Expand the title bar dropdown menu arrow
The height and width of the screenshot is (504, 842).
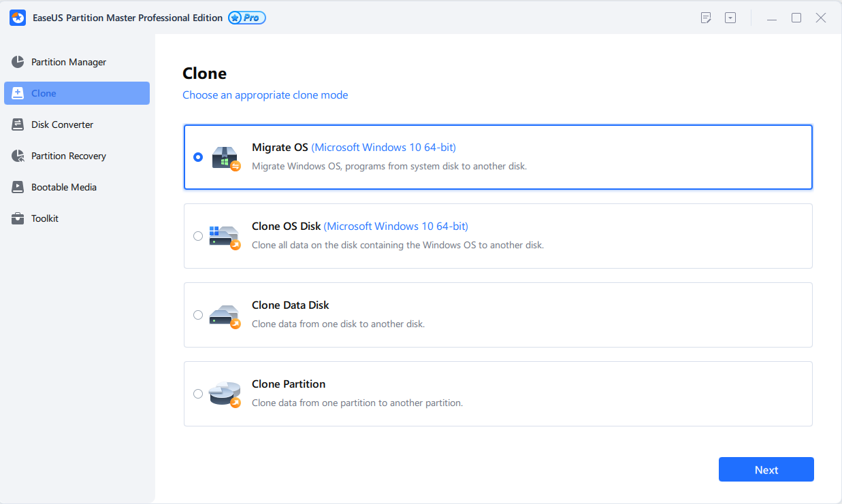click(x=730, y=18)
